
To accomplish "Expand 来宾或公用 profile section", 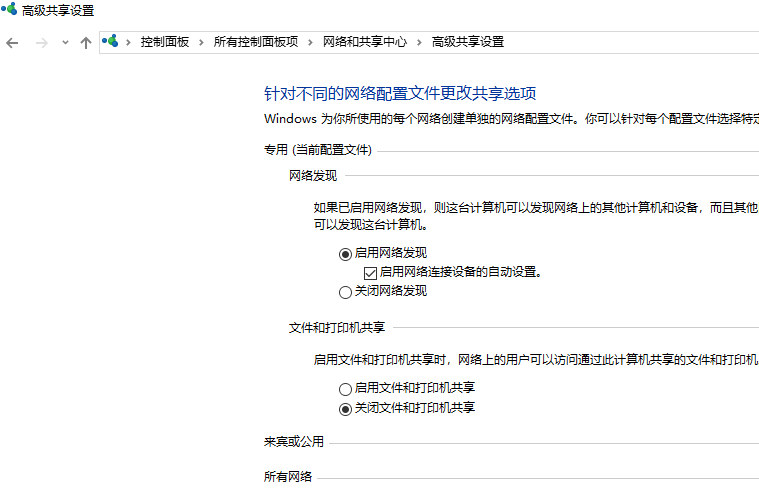I will pos(294,442).
